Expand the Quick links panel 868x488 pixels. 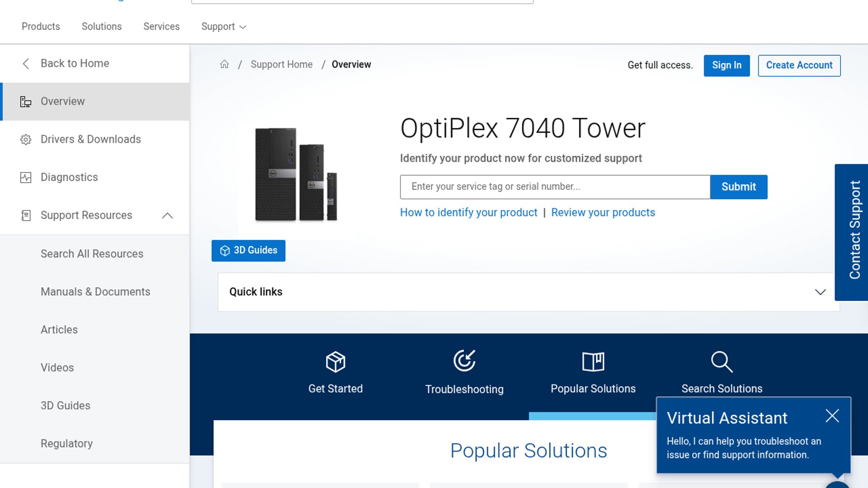(x=820, y=292)
